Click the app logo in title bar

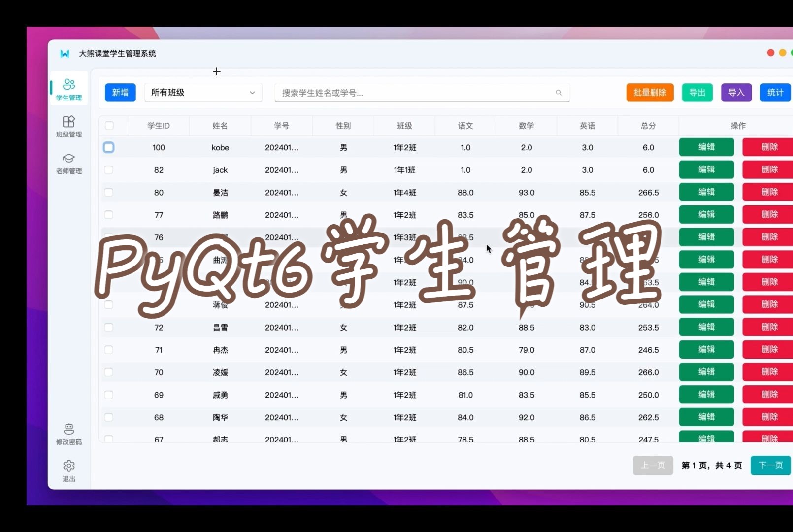[65, 53]
